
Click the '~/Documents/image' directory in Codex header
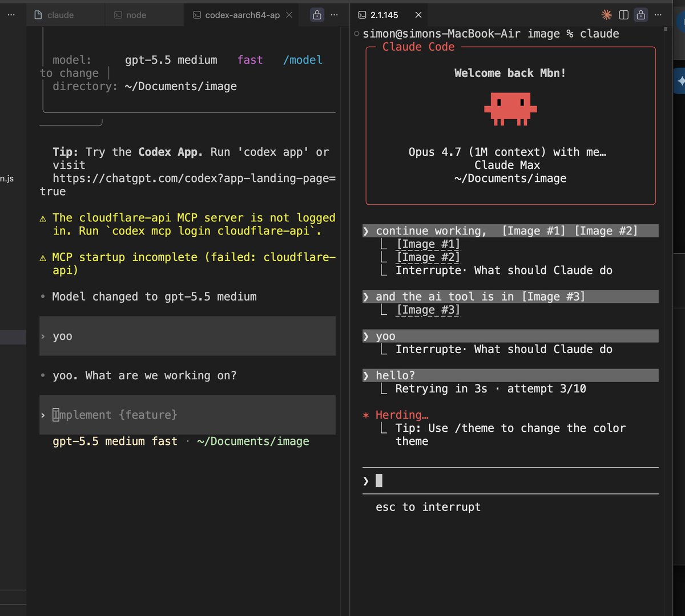pos(180,87)
